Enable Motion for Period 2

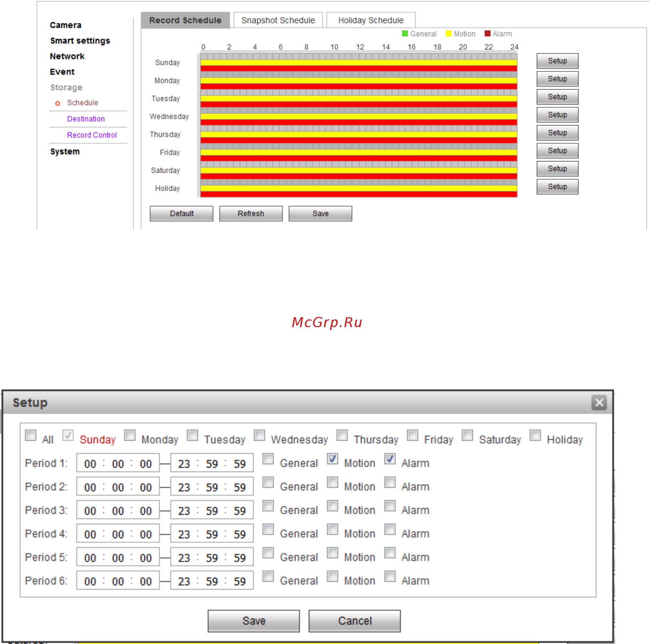333,483
